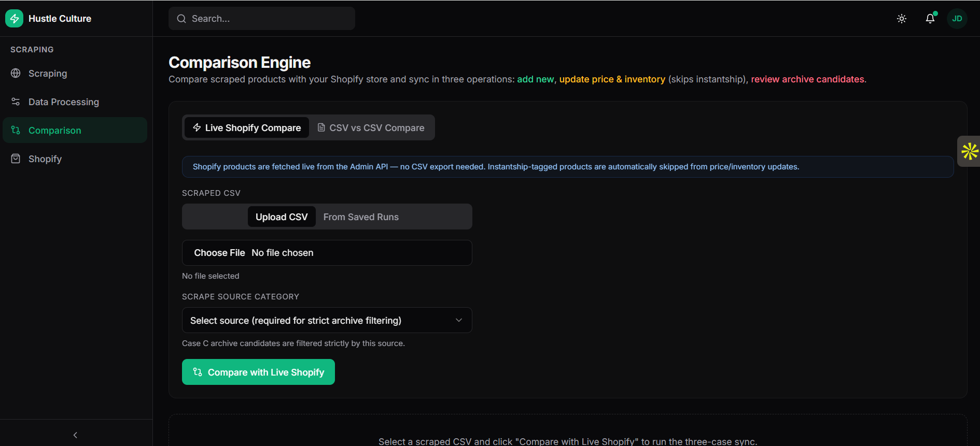Click the Choose File button
This screenshot has width=980, height=446.
pos(219,253)
